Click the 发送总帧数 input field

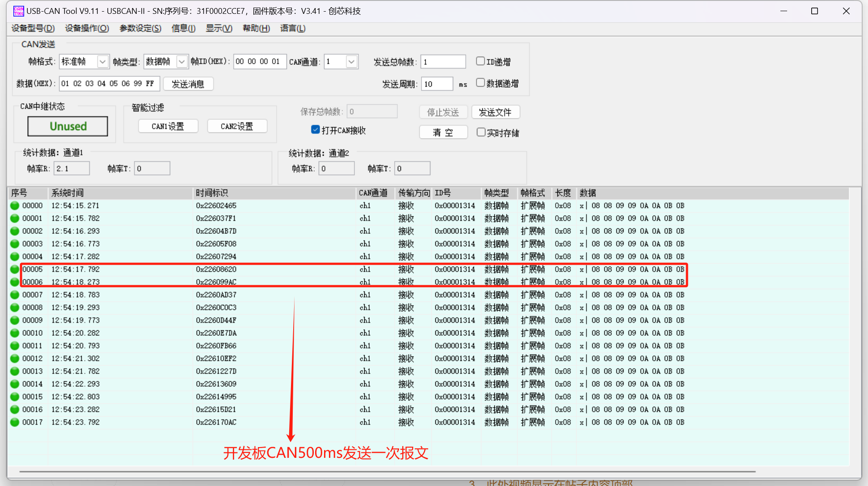tap(443, 62)
